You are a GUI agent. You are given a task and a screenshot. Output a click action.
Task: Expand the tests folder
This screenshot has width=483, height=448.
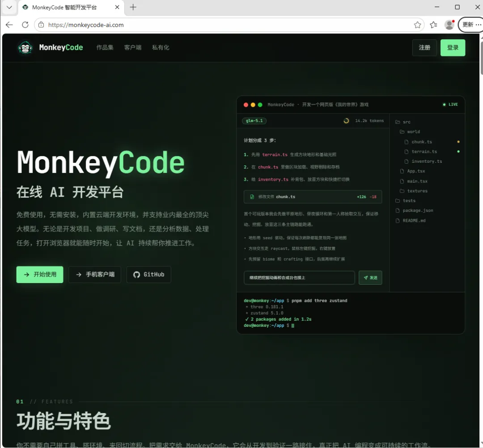click(x=405, y=201)
